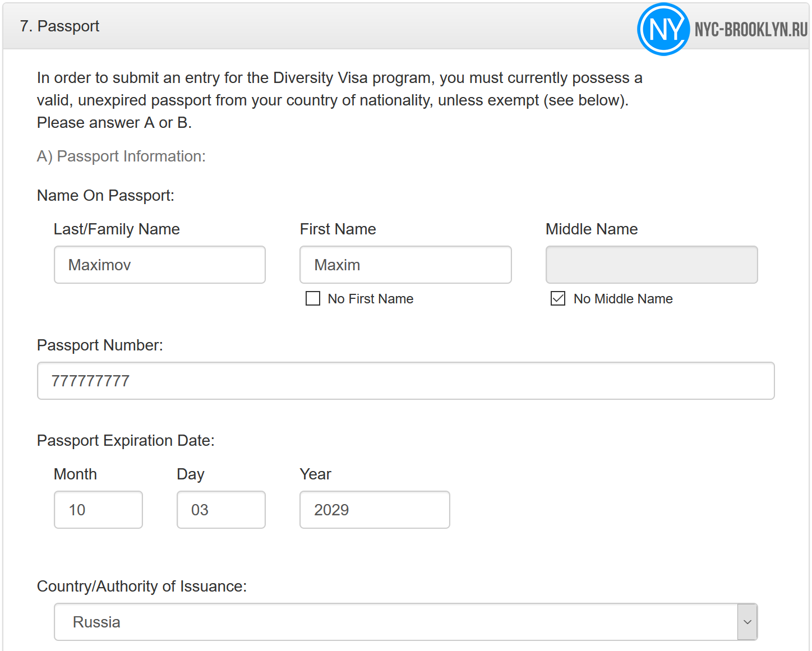Click the First Name field containing Maxim
This screenshot has height=651, width=812.
[x=405, y=265]
